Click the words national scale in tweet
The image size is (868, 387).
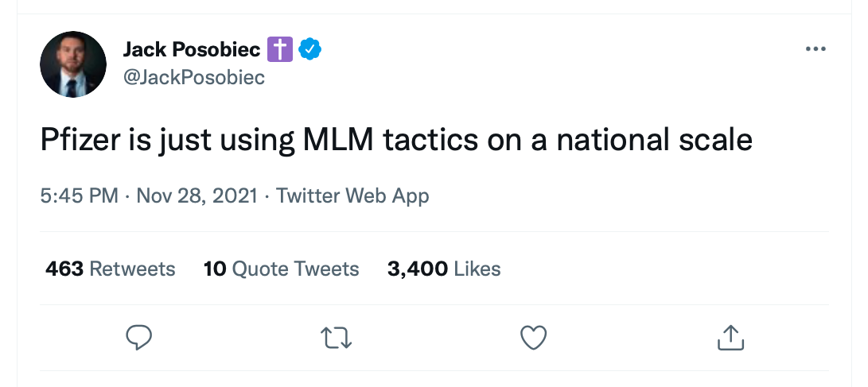click(x=654, y=141)
